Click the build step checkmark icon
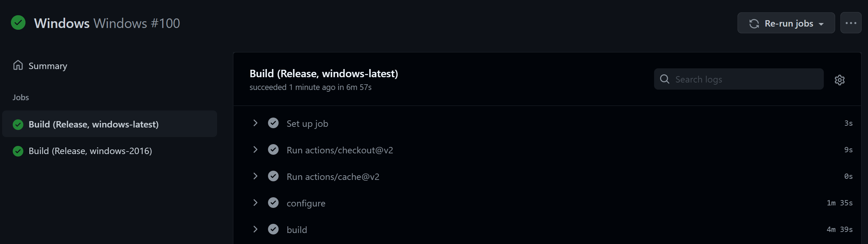Image resolution: width=868 pixels, height=244 pixels. pos(273,229)
